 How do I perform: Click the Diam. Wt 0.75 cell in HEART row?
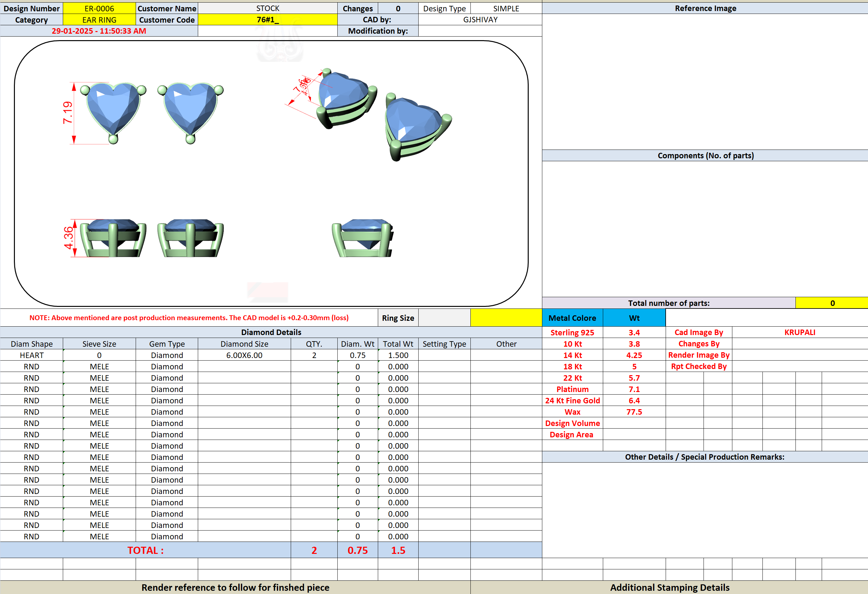(357, 355)
